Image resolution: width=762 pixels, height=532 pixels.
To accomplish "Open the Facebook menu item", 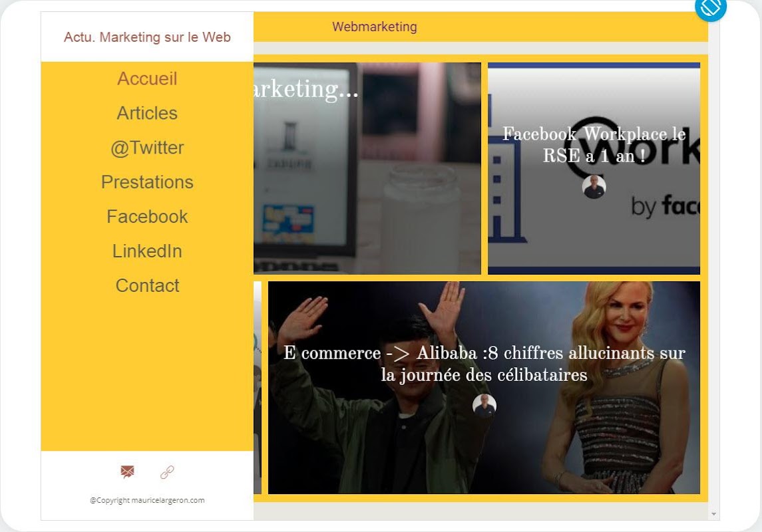I will [x=147, y=217].
